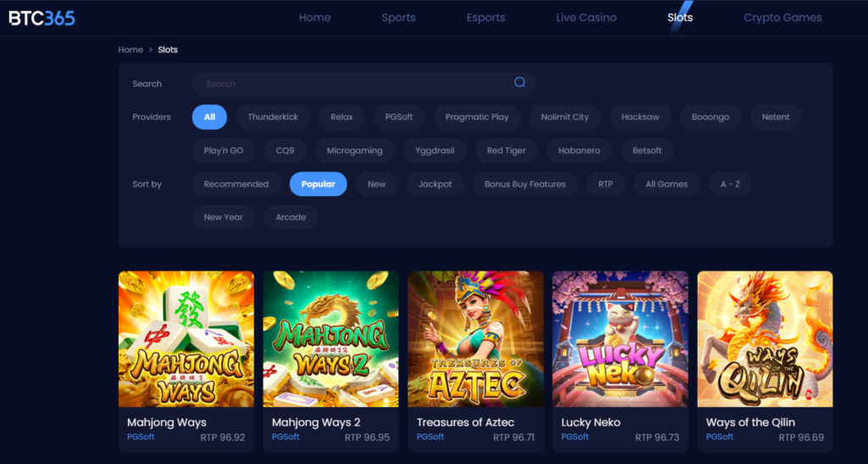
Task: Filter by Habanero provider
Action: 579,151
